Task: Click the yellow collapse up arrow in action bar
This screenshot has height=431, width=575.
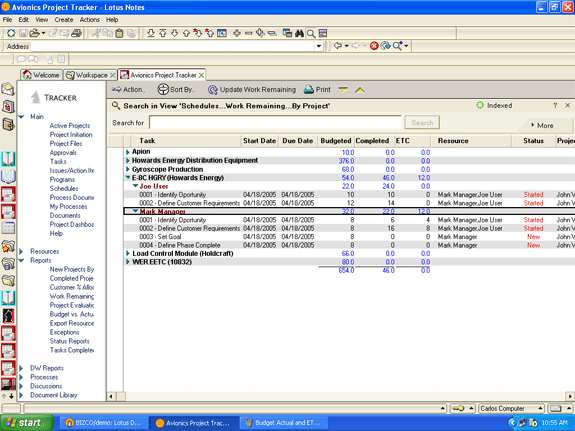Action: 360,90
